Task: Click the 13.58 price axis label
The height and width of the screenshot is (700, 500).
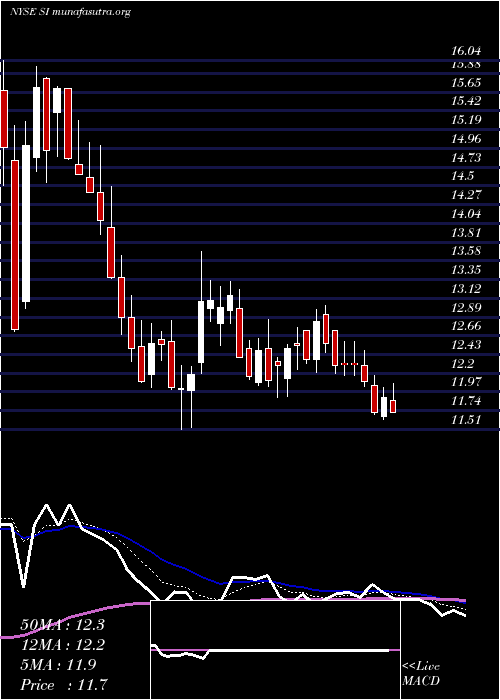Action: click(x=466, y=251)
